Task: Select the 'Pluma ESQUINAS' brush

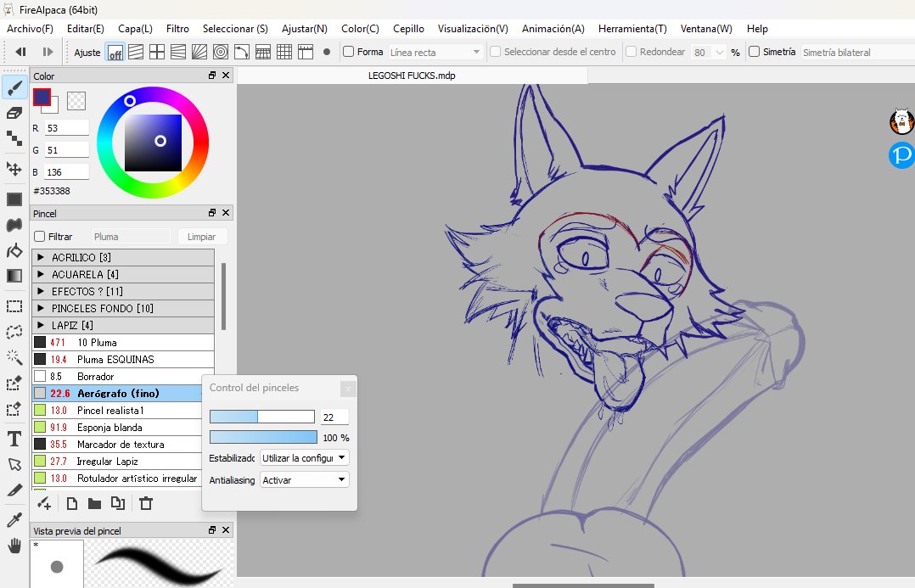Action: pyautogui.click(x=123, y=360)
